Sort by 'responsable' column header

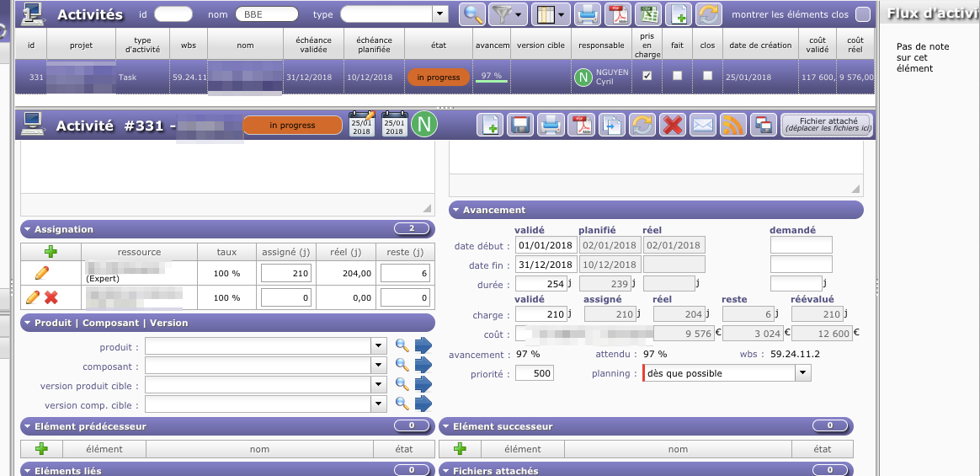602,45
